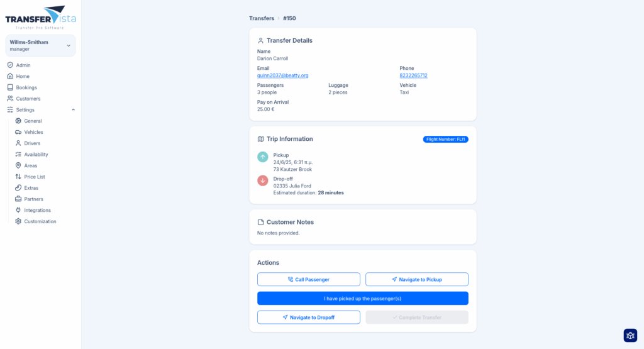Click the Price List arrows icon
The height and width of the screenshot is (349, 644).
(18, 177)
